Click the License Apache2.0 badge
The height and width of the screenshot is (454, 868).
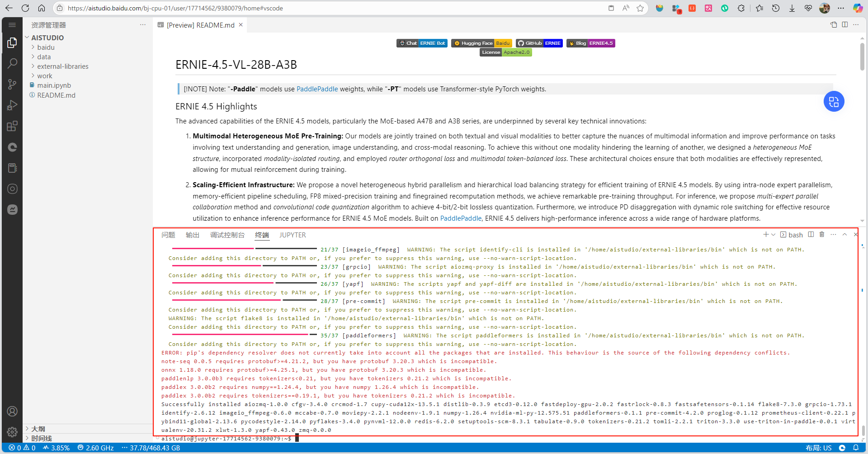point(505,52)
